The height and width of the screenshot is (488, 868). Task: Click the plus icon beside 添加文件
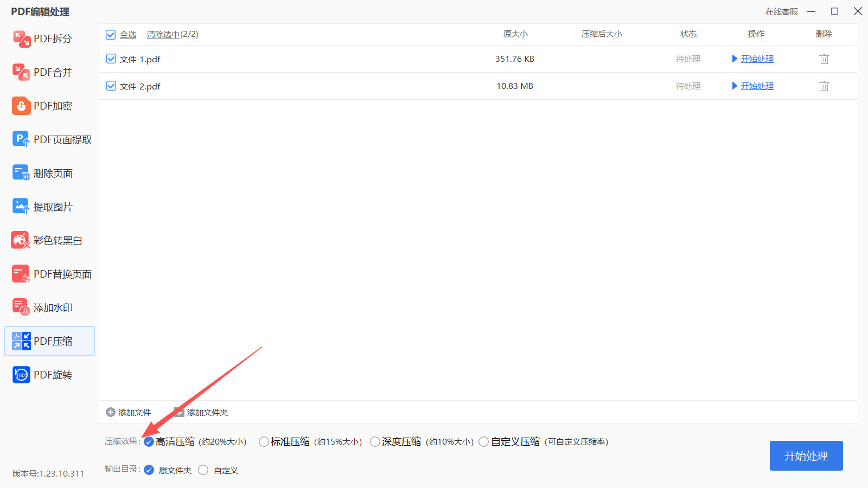point(111,413)
